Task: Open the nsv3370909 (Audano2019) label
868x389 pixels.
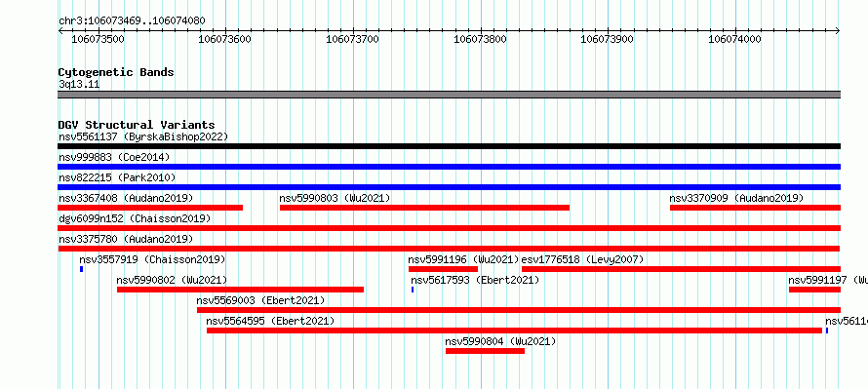Action: (x=736, y=198)
